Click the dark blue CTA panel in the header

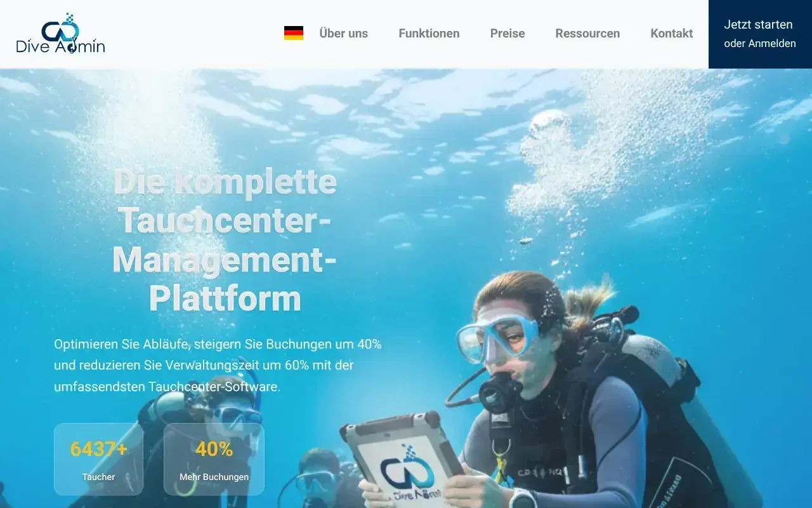760,34
